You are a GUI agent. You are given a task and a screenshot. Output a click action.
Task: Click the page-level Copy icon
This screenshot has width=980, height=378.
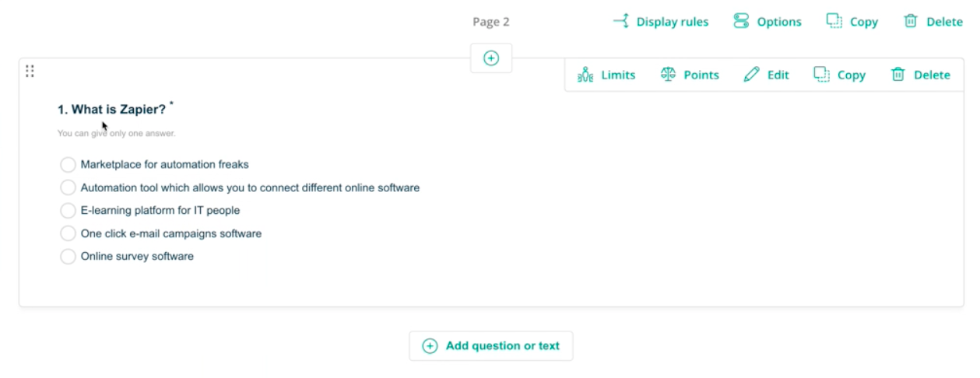(x=834, y=21)
